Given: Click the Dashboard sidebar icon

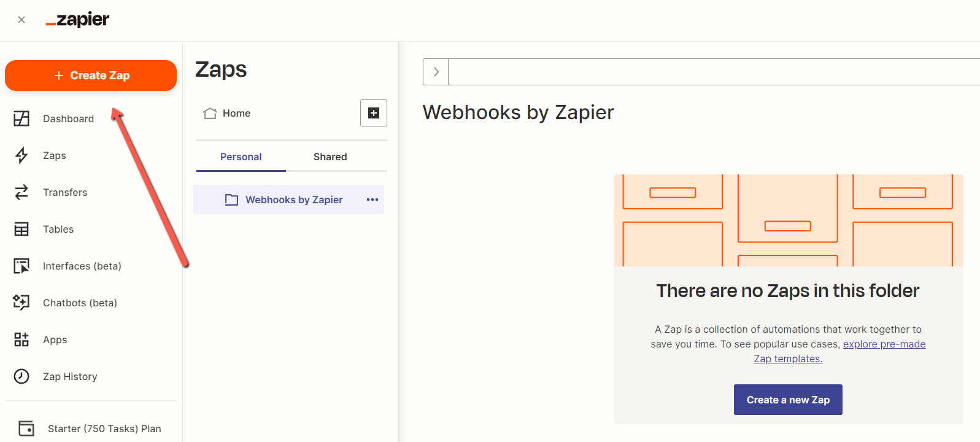Looking at the screenshot, I should point(21,118).
